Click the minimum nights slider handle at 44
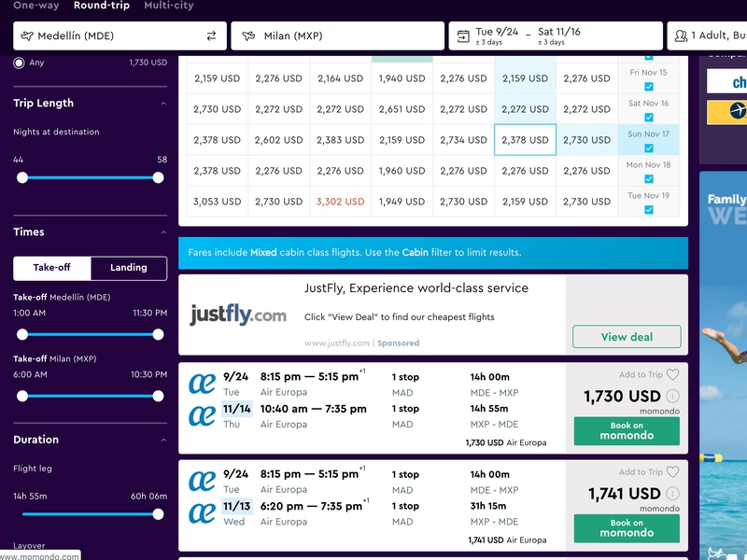This screenshot has width=747, height=560. [x=22, y=177]
